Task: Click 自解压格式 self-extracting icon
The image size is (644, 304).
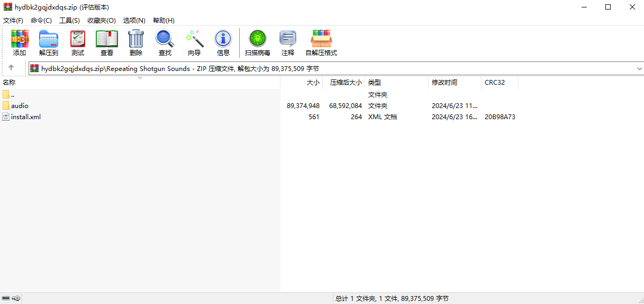Action: (x=321, y=43)
